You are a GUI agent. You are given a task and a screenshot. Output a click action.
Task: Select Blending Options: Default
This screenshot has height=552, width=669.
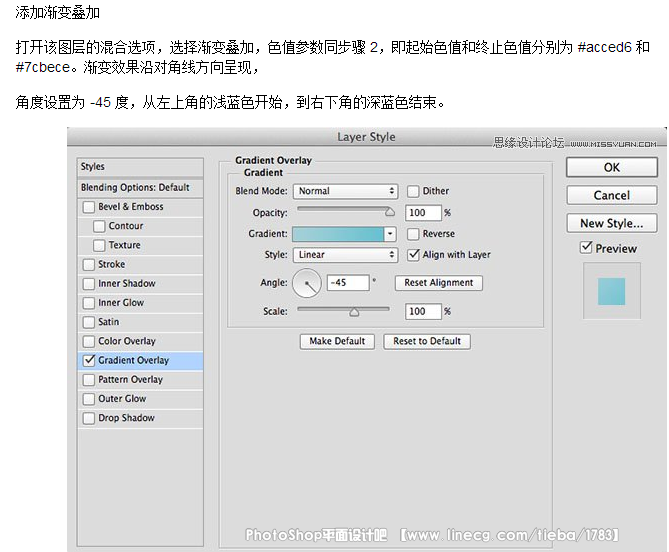tap(135, 188)
